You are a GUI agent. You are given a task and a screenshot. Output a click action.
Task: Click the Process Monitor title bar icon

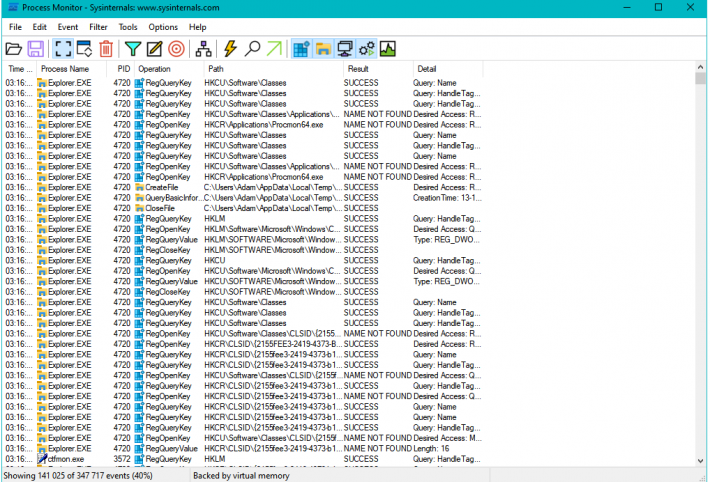(13, 8)
